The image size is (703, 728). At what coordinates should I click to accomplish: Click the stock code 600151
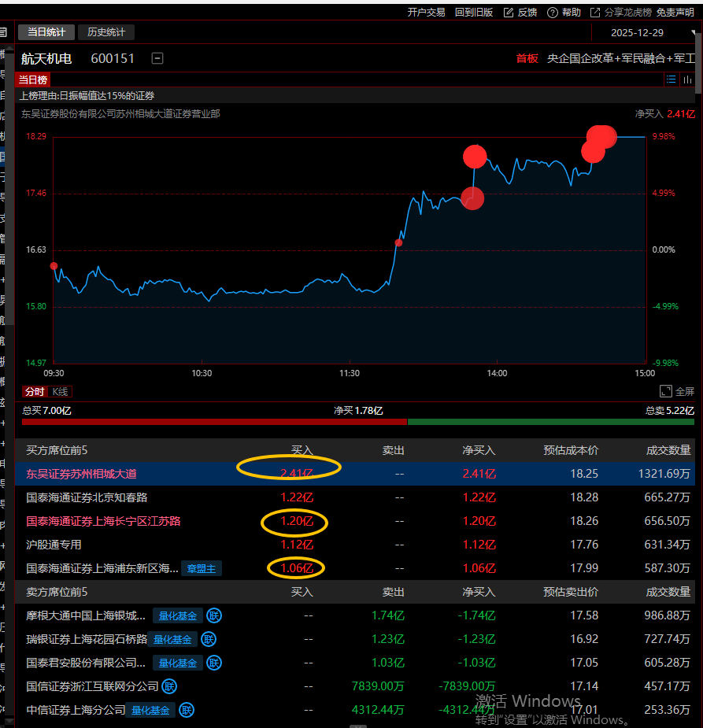pos(113,58)
